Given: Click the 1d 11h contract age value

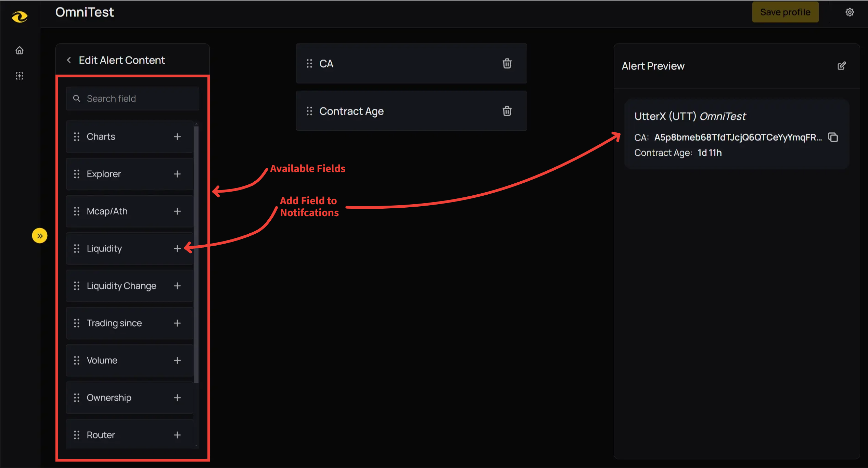Looking at the screenshot, I should 710,153.
